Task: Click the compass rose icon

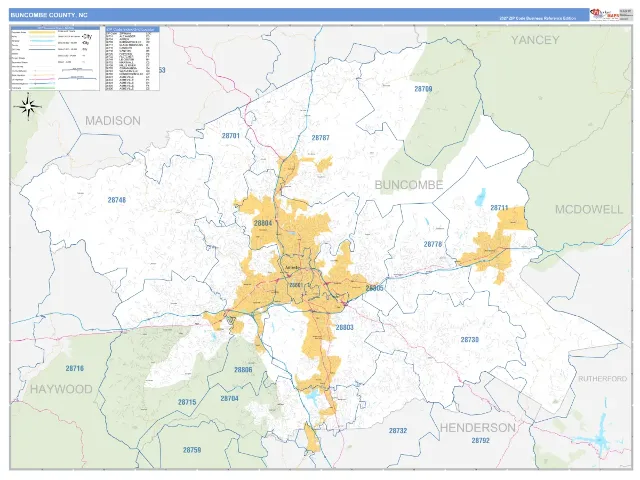Action: coord(28,107)
